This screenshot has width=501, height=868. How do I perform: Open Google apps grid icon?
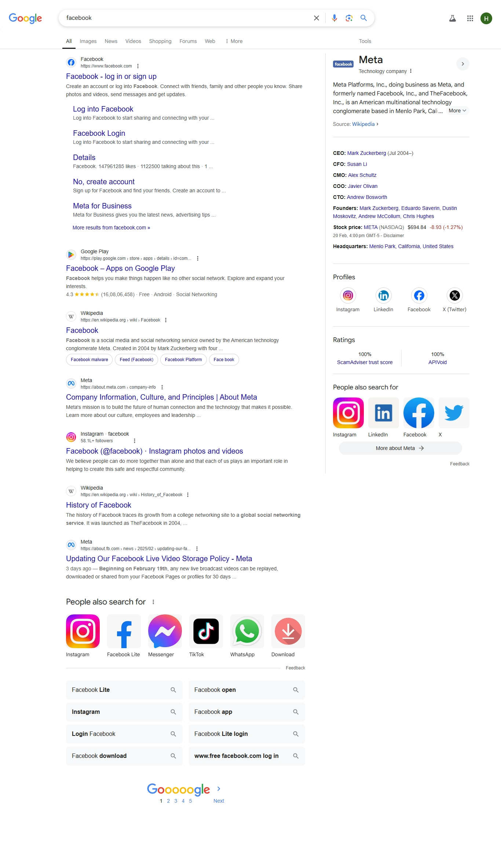(470, 18)
